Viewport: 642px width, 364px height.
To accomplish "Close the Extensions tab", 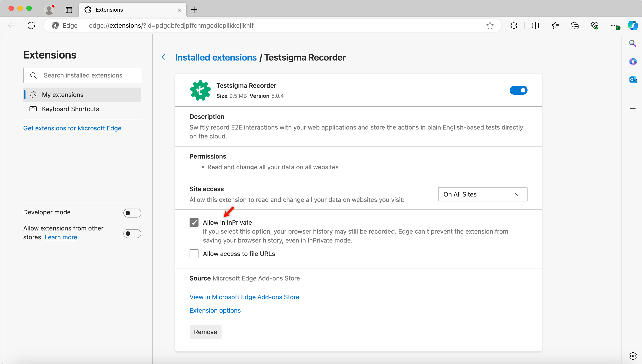I will point(180,10).
